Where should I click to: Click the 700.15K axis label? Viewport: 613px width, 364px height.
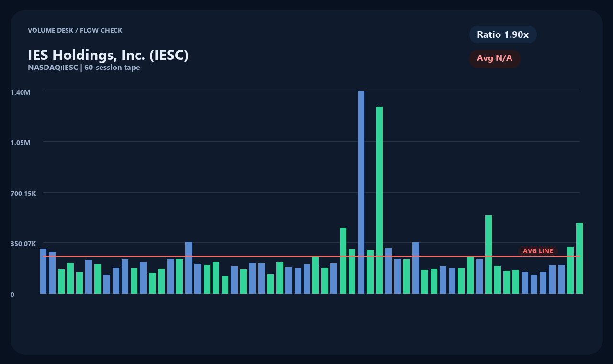point(23,193)
